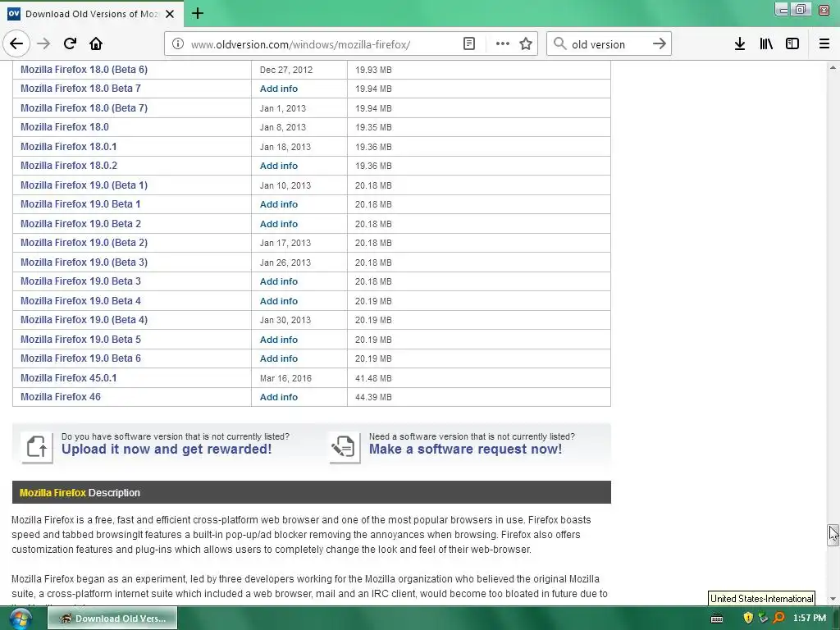This screenshot has width=840, height=630.
Task: Open the Mozilla Firefox 18.0 link
Action: (64, 127)
